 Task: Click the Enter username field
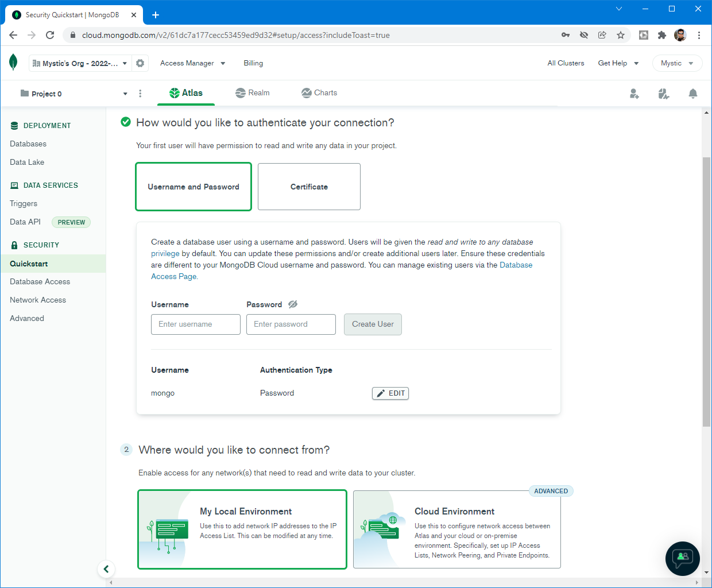click(x=196, y=324)
